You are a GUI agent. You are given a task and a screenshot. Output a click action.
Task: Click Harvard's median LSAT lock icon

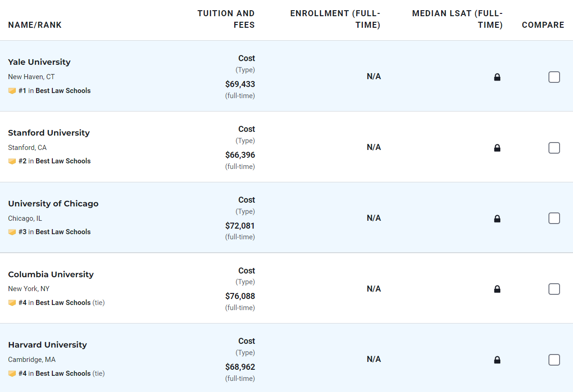point(497,360)
